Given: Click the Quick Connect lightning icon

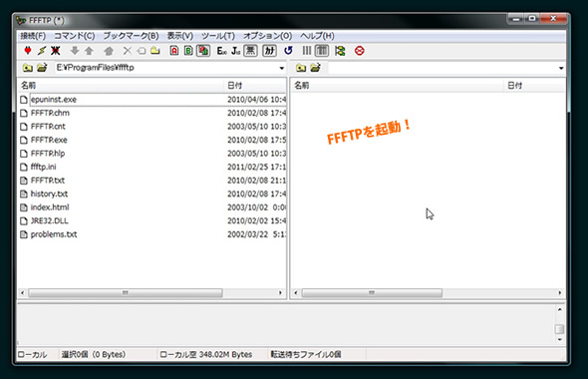Looking at the screenshot, I should pyautogui.click(x=42, y=50).
